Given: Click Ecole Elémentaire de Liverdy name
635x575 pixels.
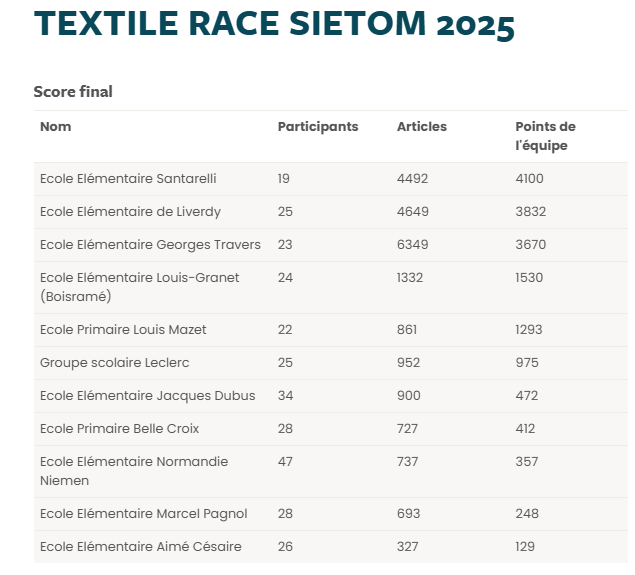Looking at the screenshot, I should pos(130,212).
